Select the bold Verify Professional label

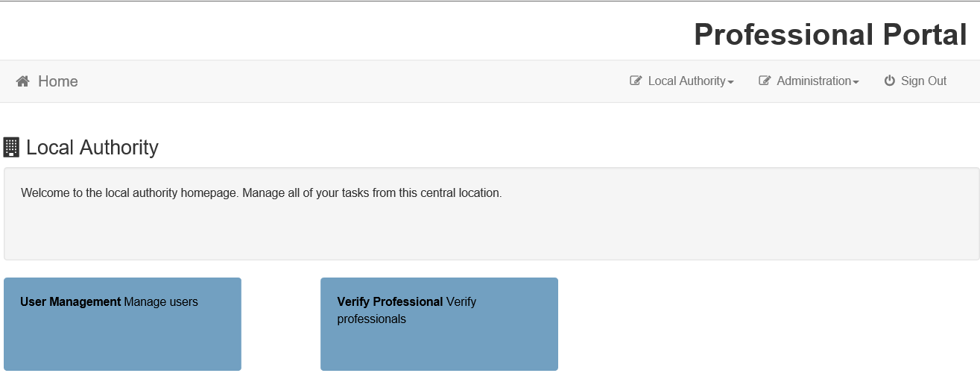390,301
